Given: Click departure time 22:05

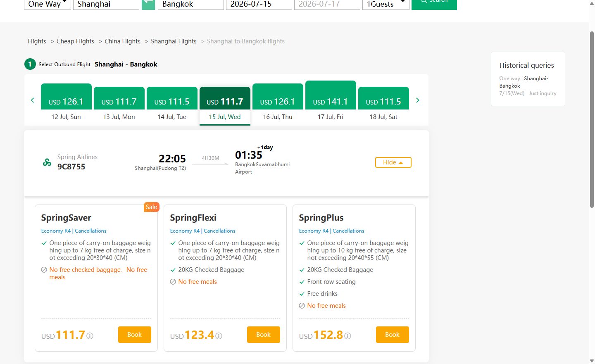Looking at the screenshot, I should [172, 159].
